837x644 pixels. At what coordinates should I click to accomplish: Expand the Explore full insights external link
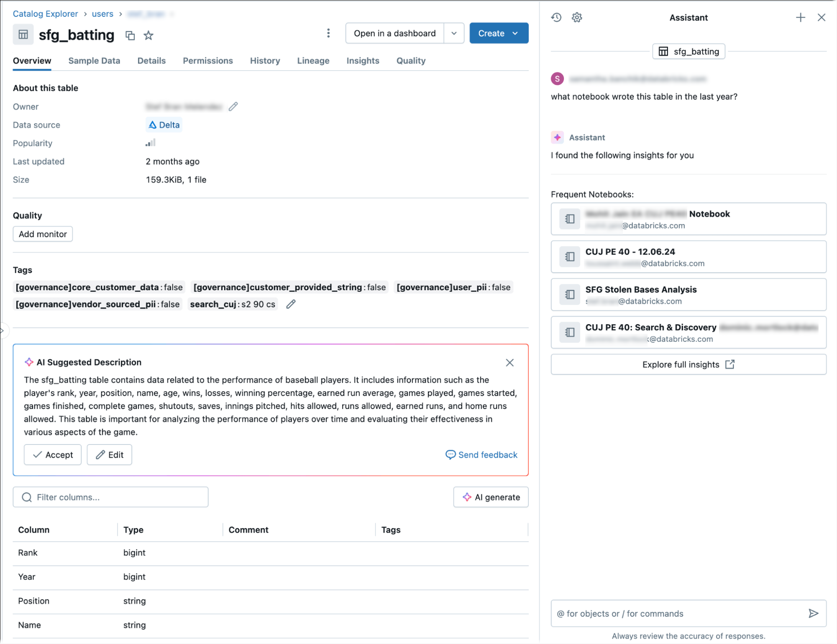click(689, 365)
